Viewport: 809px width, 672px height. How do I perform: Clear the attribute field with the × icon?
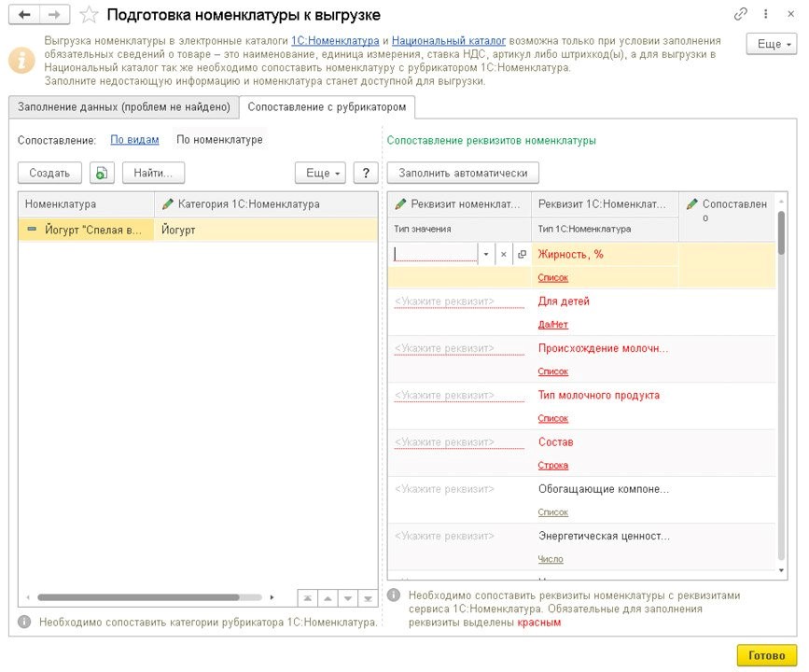coord(503,254)
